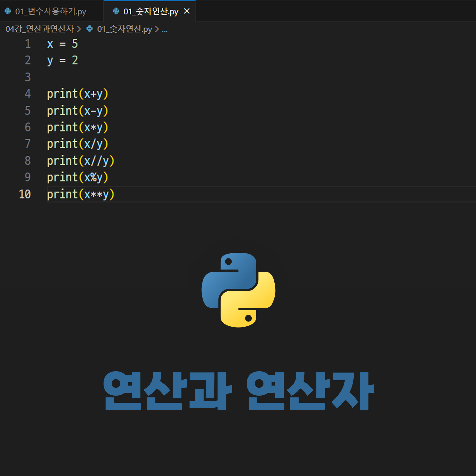Screen dimensions: 476x476
Task: Click the large Python logo image
Action: pos(238,290)
